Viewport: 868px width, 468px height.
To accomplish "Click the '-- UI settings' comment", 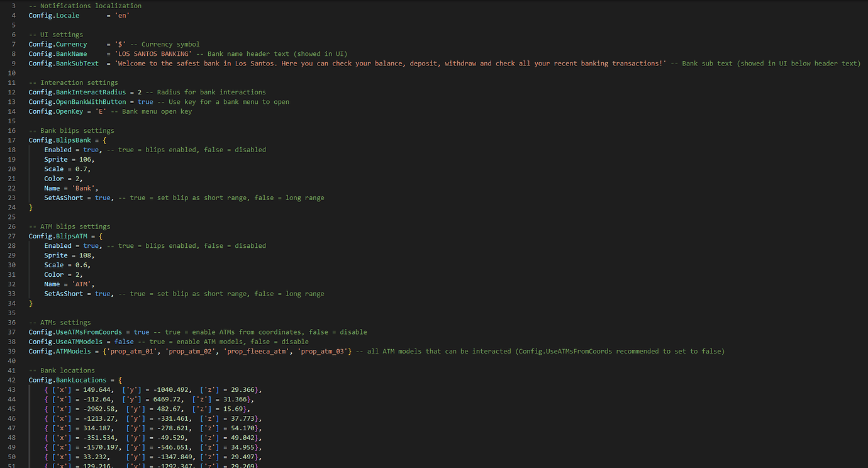I will 56,35.
